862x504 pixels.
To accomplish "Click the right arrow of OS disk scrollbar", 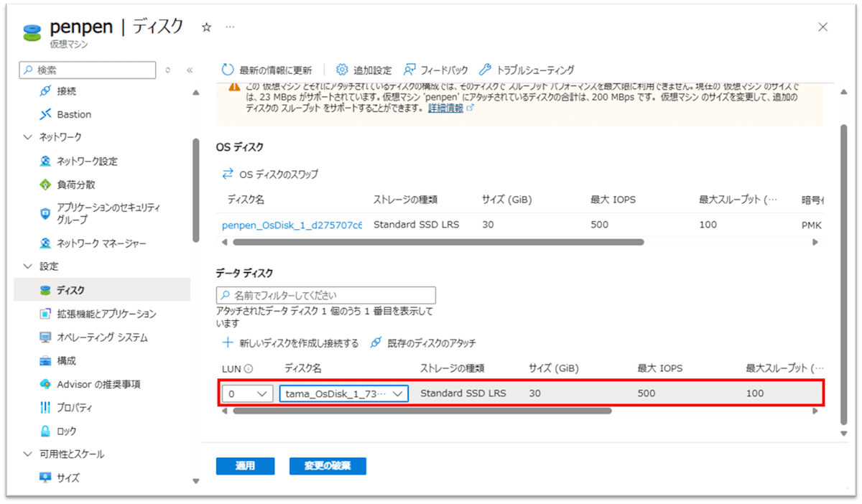I will coord(815,242).
